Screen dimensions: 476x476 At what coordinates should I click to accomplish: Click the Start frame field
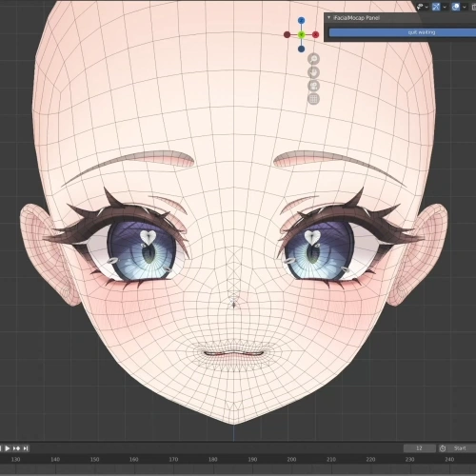[462, 448]
